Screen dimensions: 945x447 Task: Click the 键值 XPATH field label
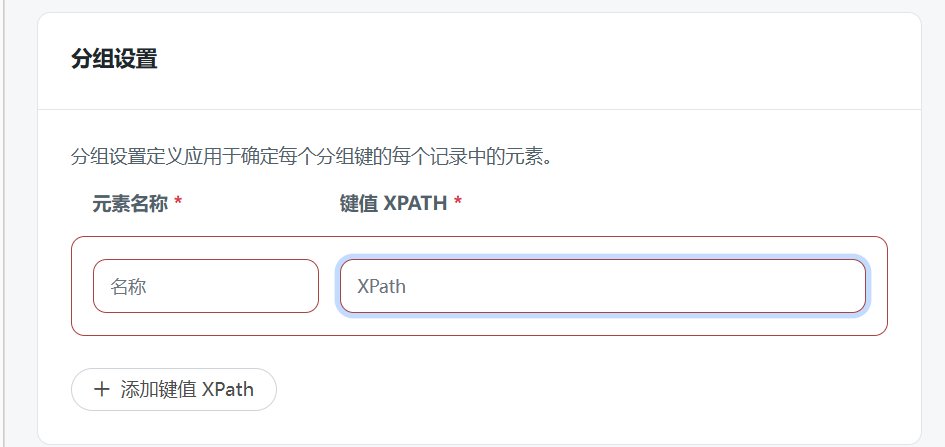click(x=393, y=204)
